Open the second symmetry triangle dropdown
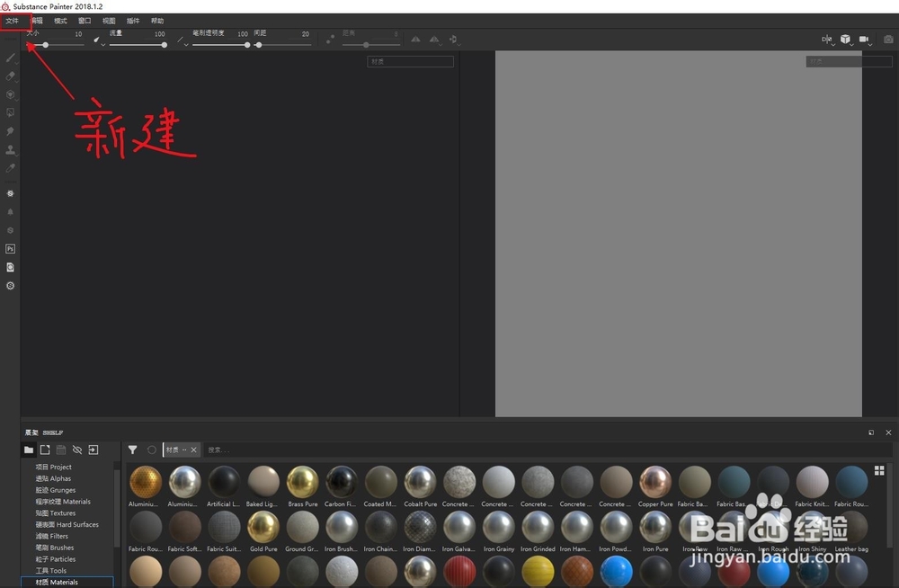Image resolution: width=899 pixels, height=588 pixels. [441, 44]
